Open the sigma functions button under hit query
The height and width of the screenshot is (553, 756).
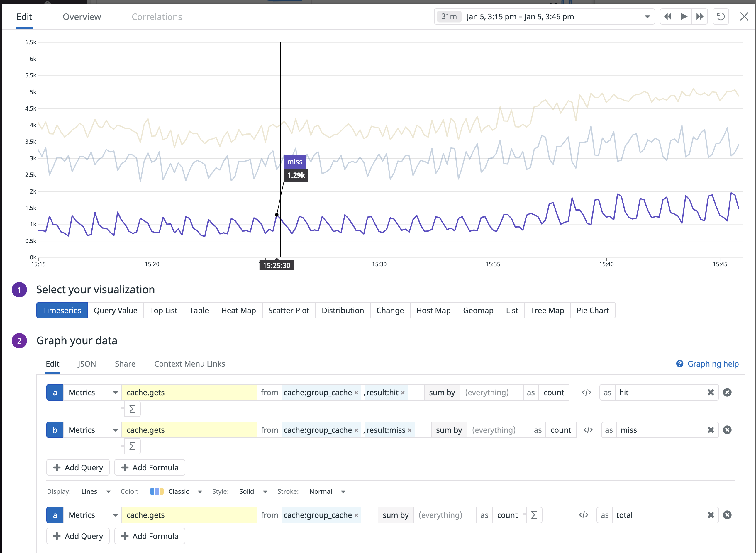click(132, 409)
